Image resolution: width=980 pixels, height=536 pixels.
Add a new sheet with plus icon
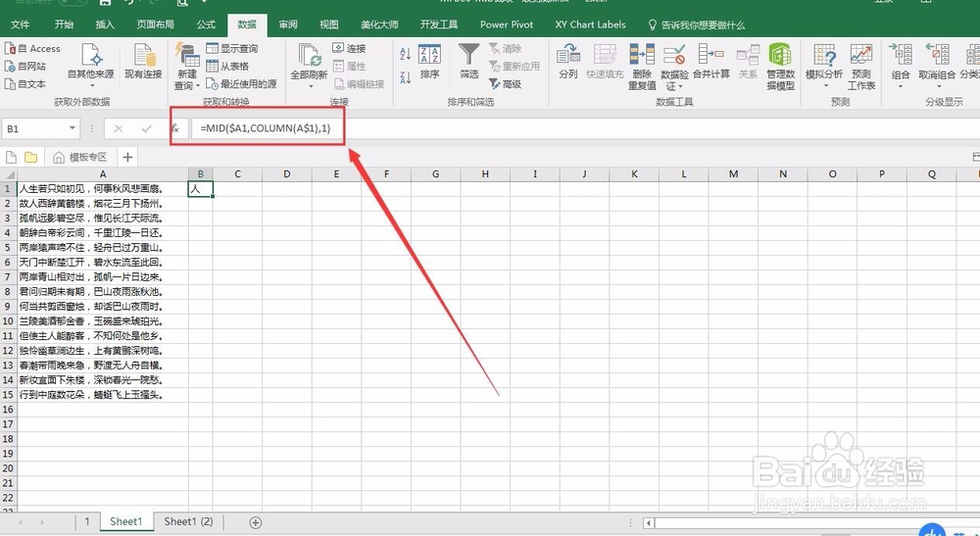(x=255, y=523)
